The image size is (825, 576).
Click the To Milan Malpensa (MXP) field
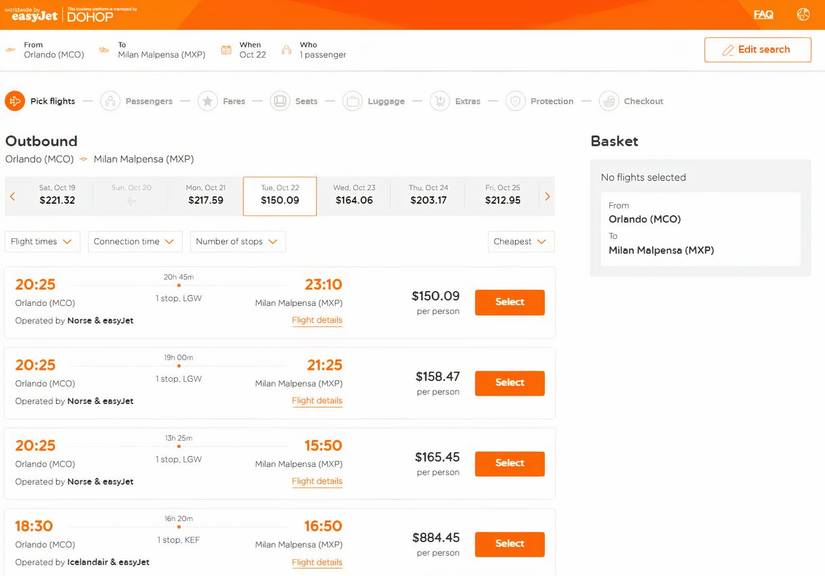click(x=161, y=50)
